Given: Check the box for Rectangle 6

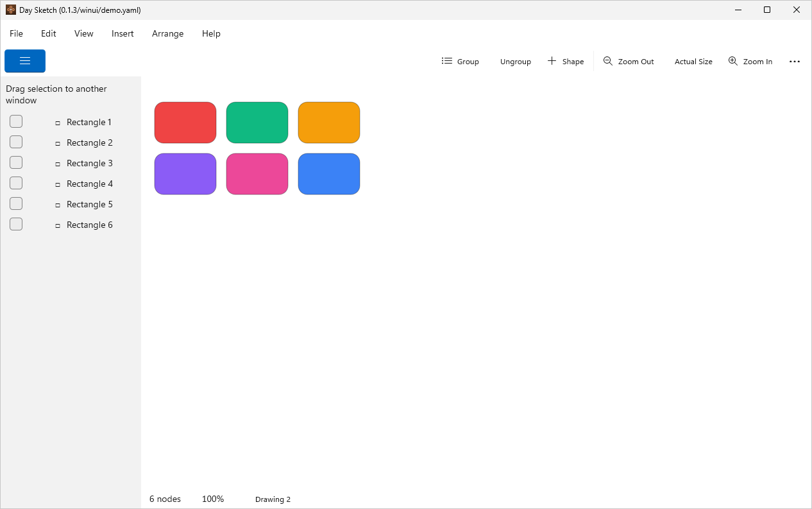Looking at the screenshot, I should pos(16,224).
